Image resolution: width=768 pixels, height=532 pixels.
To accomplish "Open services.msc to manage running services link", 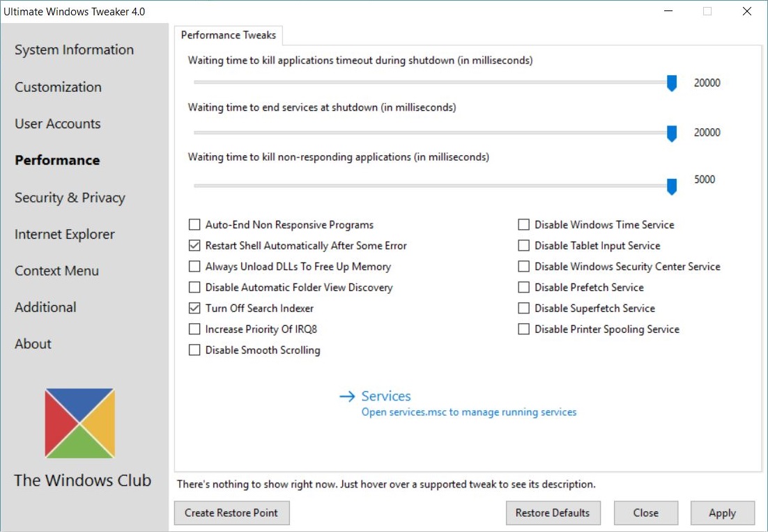I will point(469,412).
